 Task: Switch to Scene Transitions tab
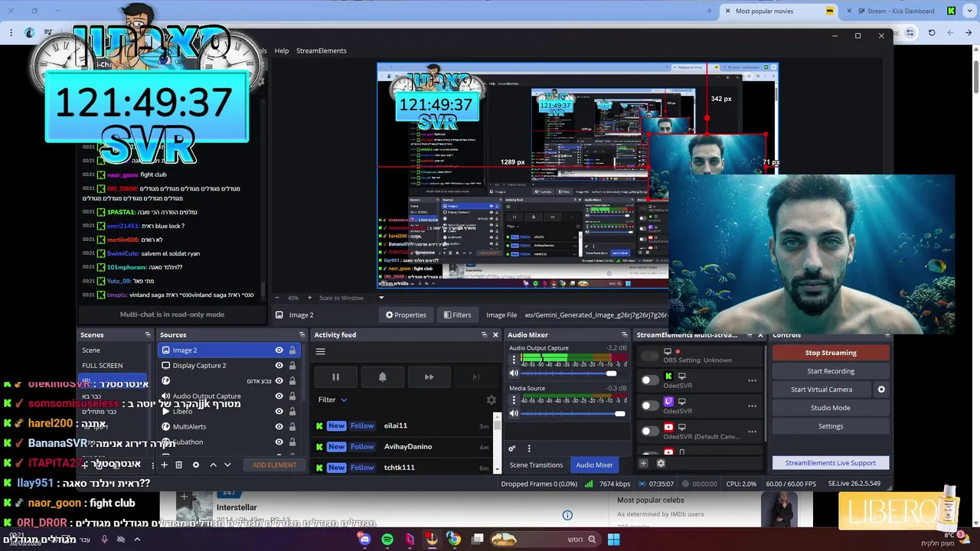point(536,465)
